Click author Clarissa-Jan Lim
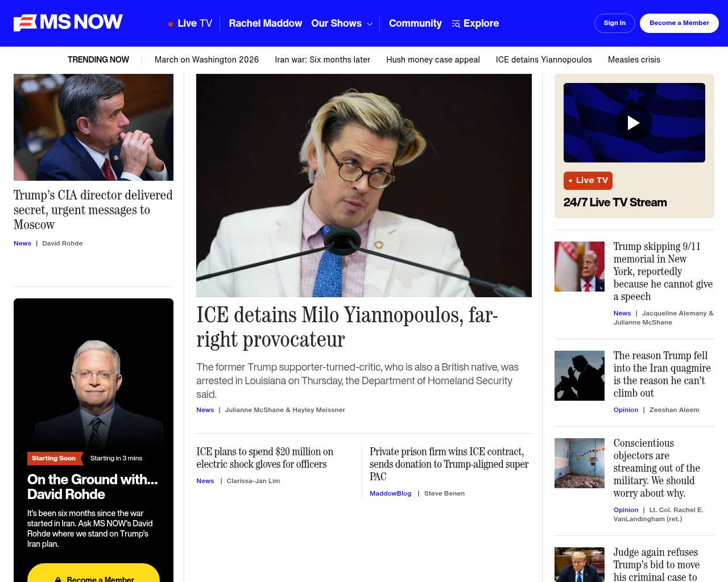This screenshot has height=582, width=728. pyautogui.click(x=253, y=481)
